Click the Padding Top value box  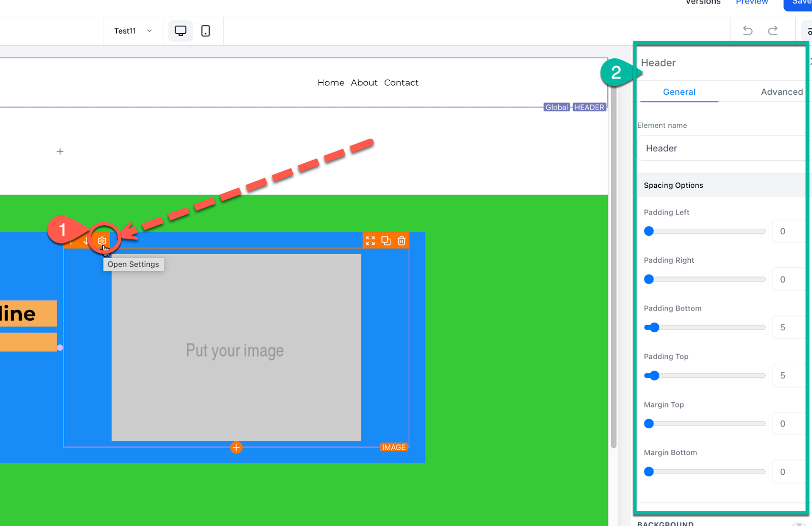coord(787,376)
